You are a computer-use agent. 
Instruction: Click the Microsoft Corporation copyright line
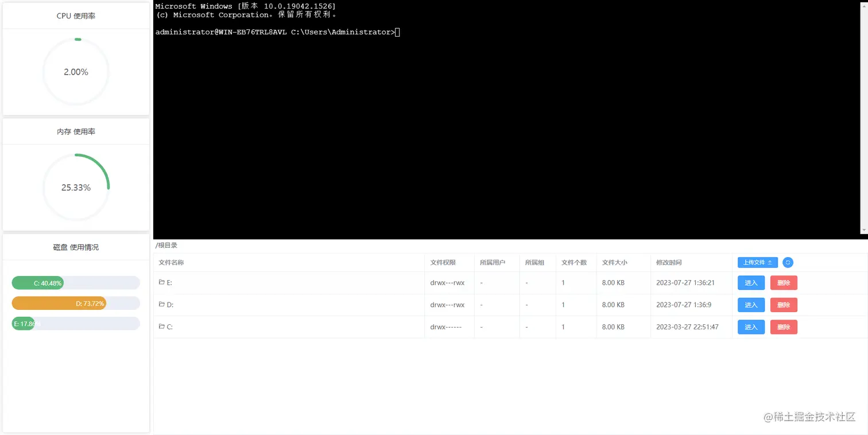tap(247, 15)
